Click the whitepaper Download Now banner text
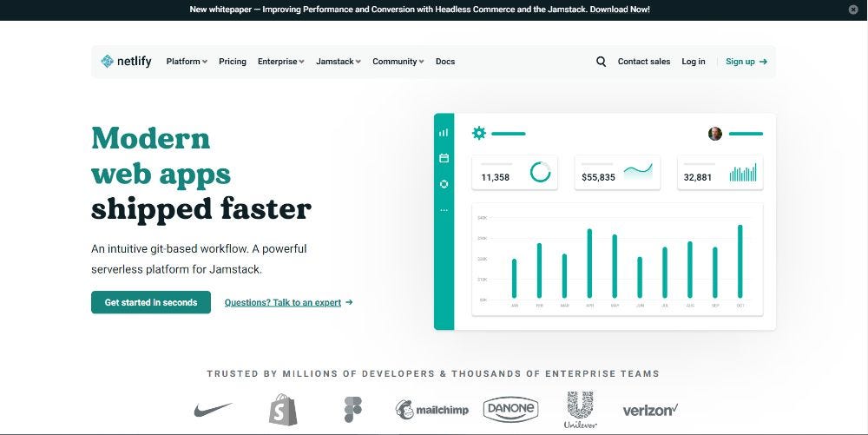This screenshot has width=868, height=435. tap(419, 10)
